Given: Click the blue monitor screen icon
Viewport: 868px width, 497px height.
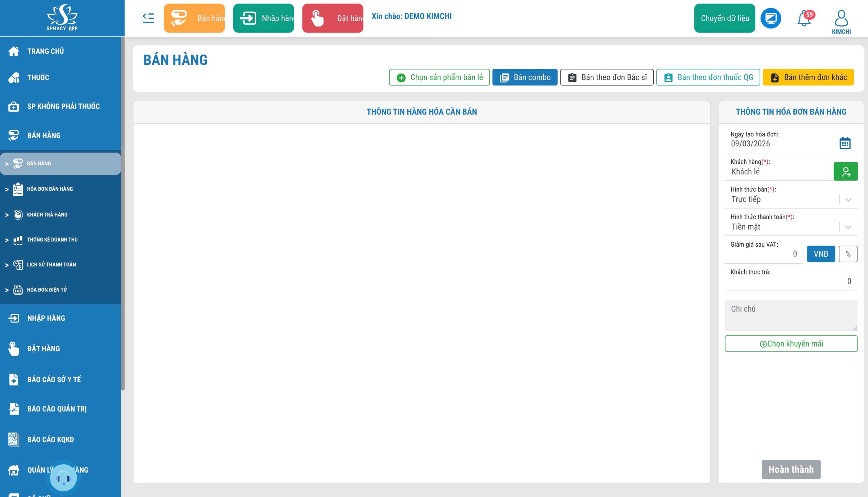Looking at the screenshot, I should pyautogui.click(x=771, y=18).
